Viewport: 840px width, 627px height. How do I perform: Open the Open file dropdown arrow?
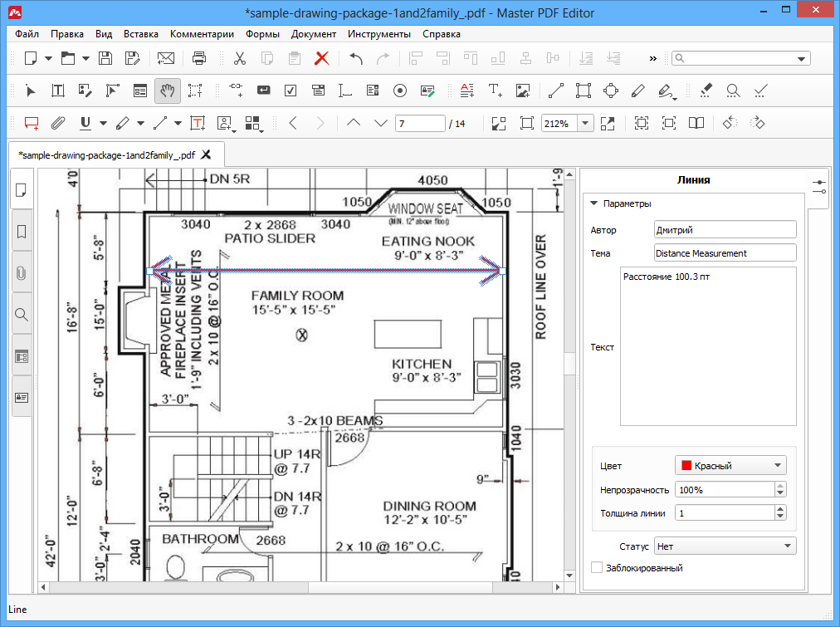pyautogui.click(x=85, y=58)
